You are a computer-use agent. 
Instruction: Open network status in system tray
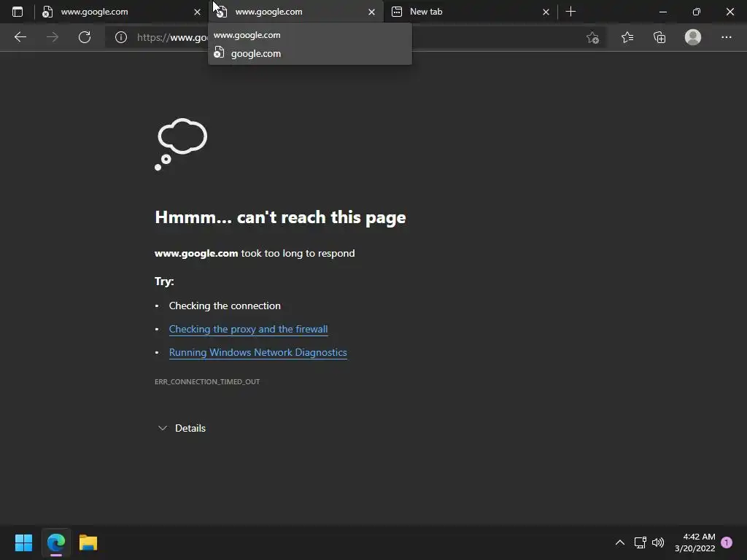click(x=640, y=542)
